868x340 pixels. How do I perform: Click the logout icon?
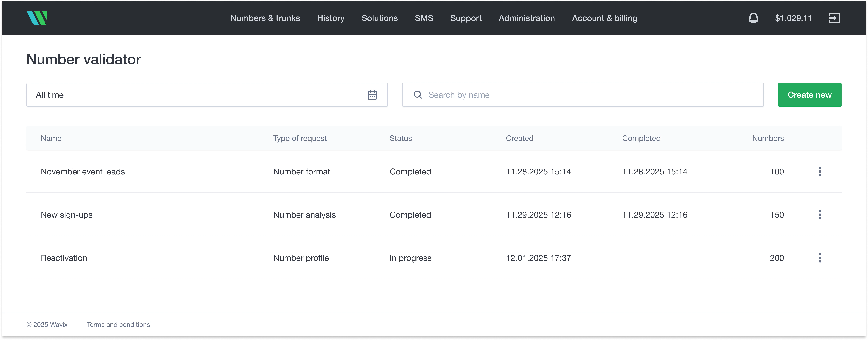(834, 18)
